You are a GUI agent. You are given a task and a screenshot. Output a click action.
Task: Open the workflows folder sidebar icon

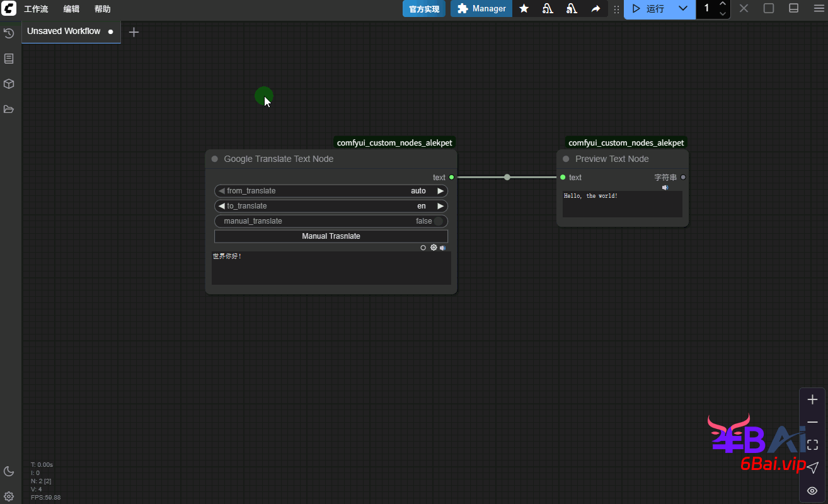(9, 109)
